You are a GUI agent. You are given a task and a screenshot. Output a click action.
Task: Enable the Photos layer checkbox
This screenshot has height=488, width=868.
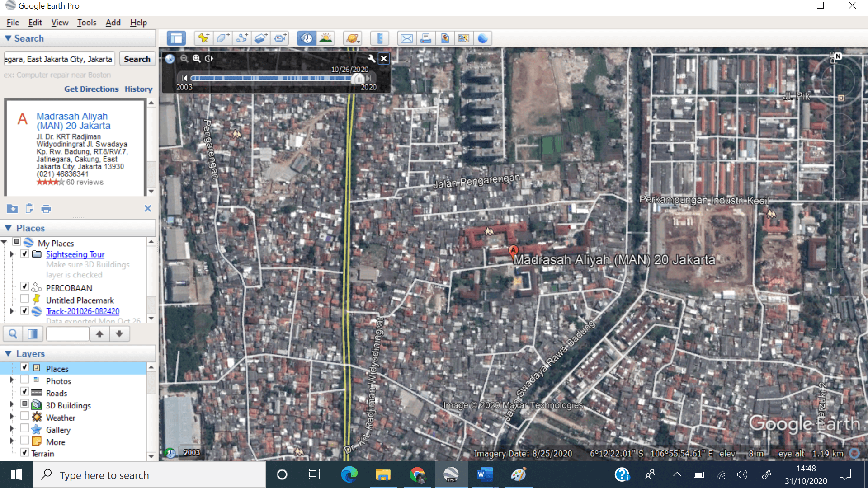point(25,380)
